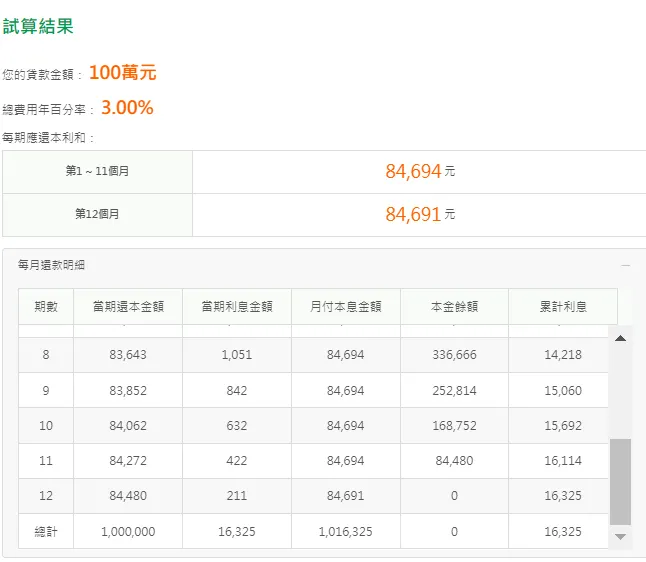Click the 試算結果 heading
Image resolution: width=646 pixels, height=562 pixels.
click(x=38, y=27)
